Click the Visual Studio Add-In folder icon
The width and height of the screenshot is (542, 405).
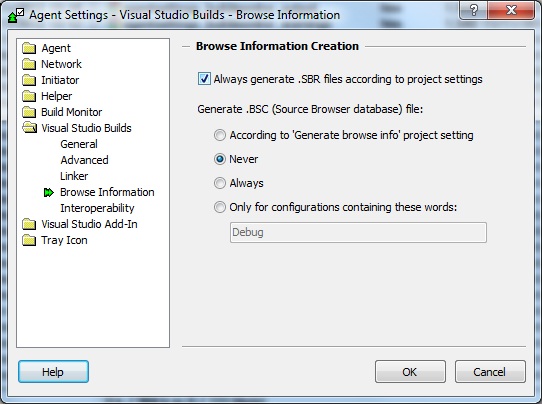click(29, 224)
